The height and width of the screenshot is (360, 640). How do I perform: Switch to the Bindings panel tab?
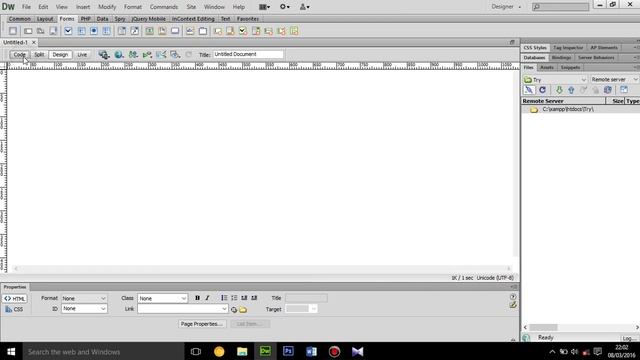point(561,58)
